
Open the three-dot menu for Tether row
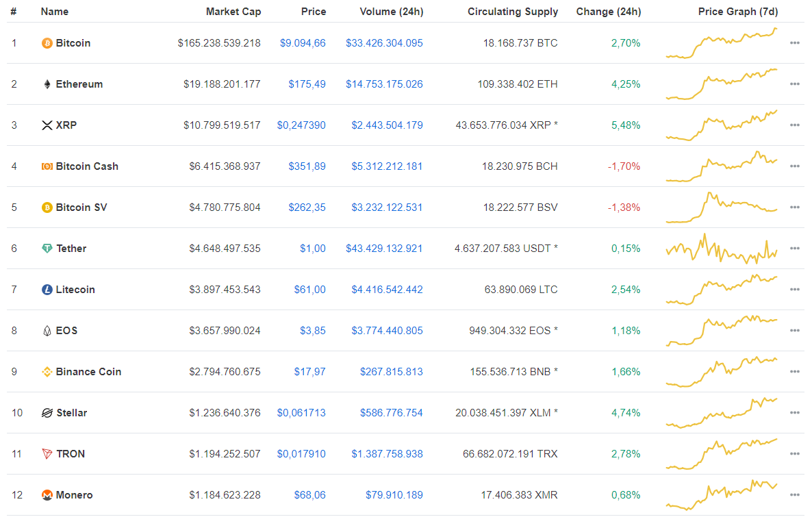click(794, 249)
